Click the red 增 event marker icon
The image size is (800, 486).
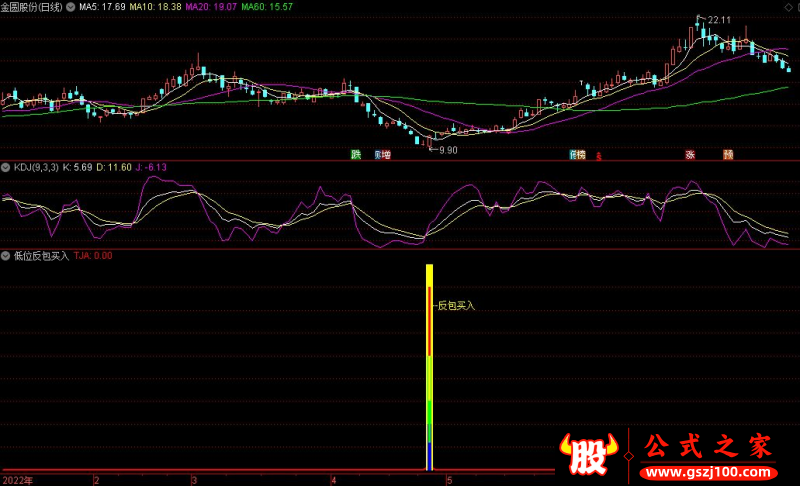pos(386,155)
